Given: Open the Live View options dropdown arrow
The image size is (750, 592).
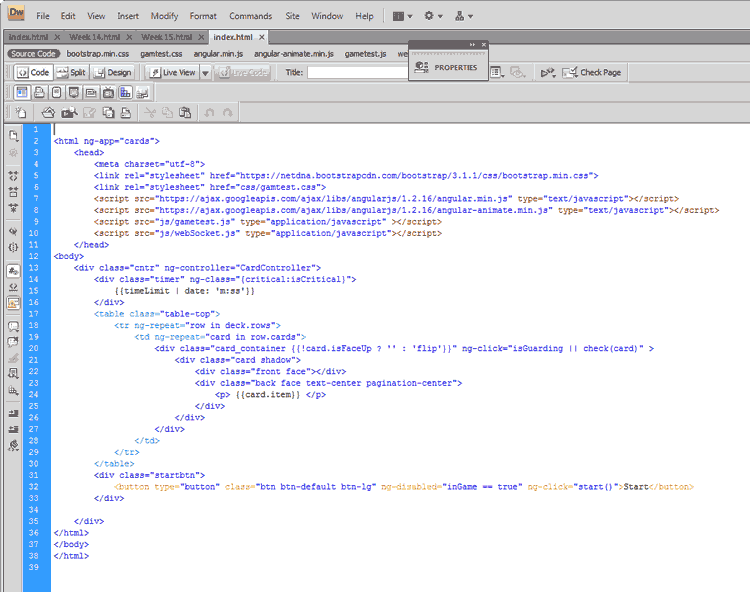Looking at the screenshot, I should 205,73.
